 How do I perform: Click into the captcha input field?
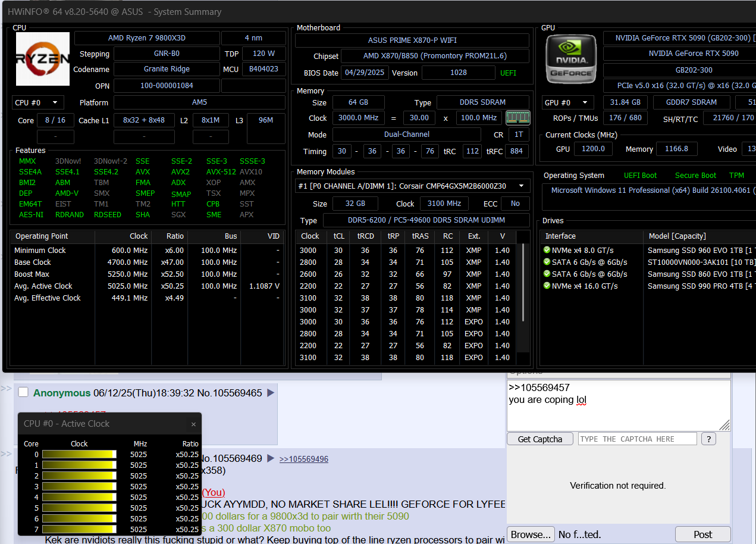637,439
